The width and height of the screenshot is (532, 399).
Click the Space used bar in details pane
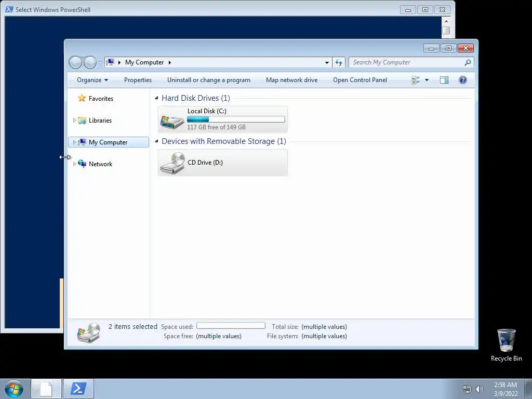click(231, 326)
